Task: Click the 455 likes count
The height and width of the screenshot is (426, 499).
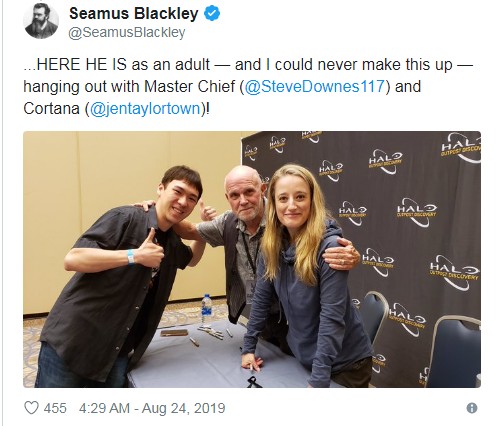Action: pos(55,408)
